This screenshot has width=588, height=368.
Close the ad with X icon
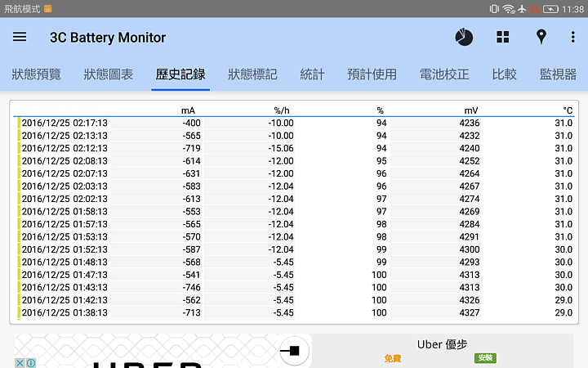point(20,363)
